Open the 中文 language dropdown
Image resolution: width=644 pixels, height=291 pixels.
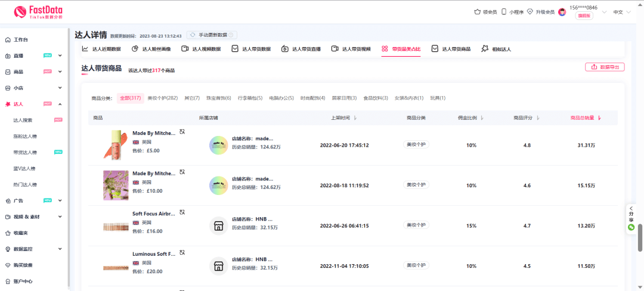pos(622,13)
